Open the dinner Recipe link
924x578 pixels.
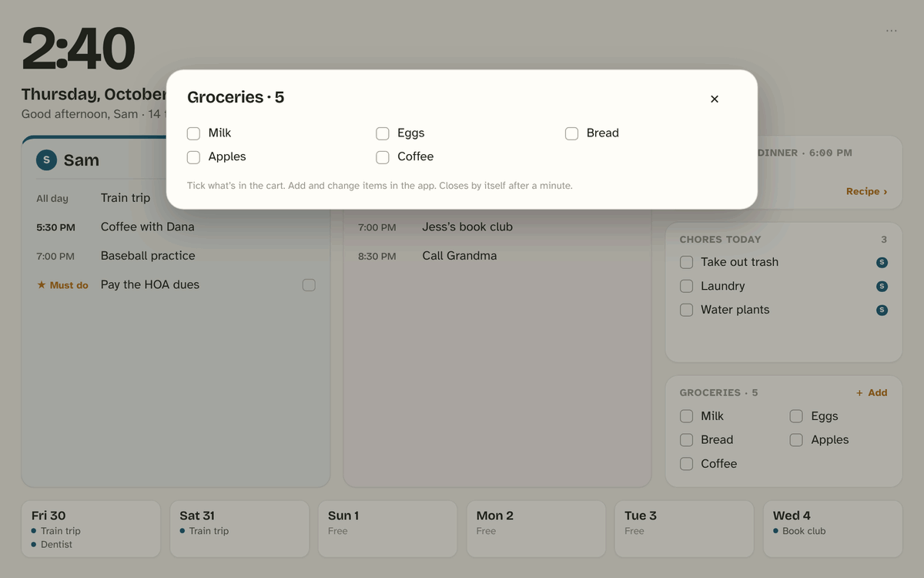(x=866, y=191)
